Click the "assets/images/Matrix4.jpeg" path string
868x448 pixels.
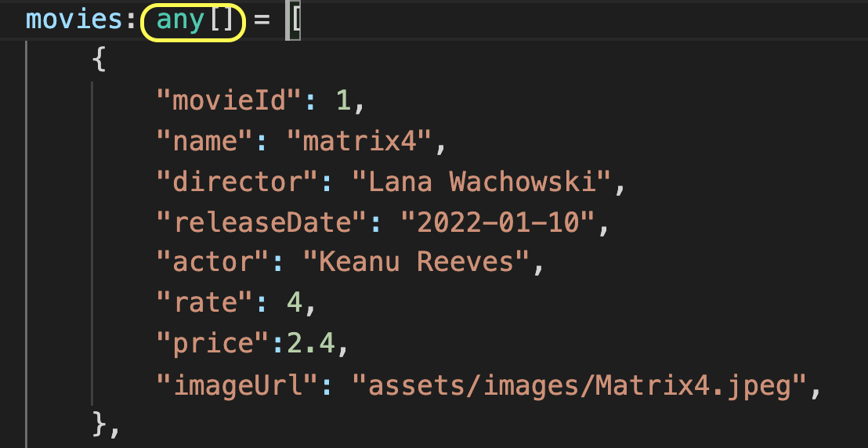pos(580,385)
